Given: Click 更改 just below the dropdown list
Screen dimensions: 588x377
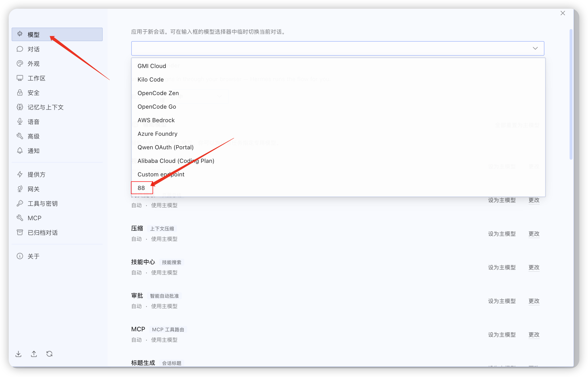Looking at the screenshot, I should [534, 200].
